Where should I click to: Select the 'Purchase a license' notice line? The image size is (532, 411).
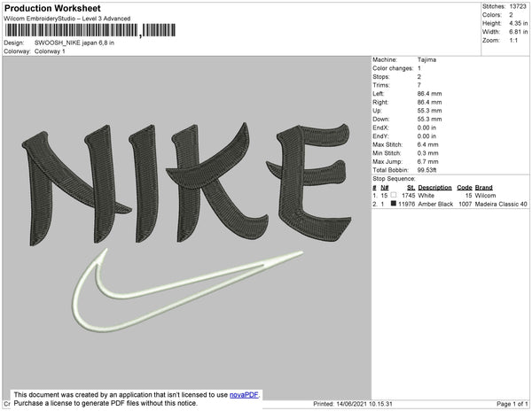(x=106, y=403)
